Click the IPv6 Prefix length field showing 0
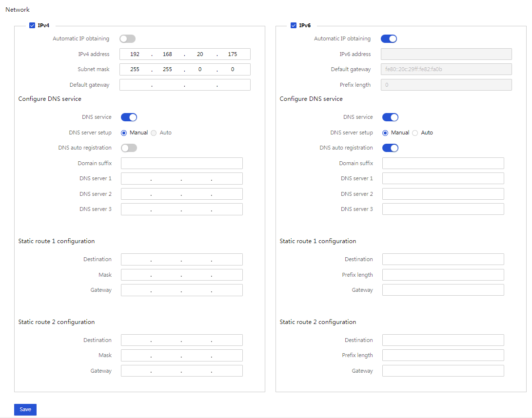 click(446, 85)
